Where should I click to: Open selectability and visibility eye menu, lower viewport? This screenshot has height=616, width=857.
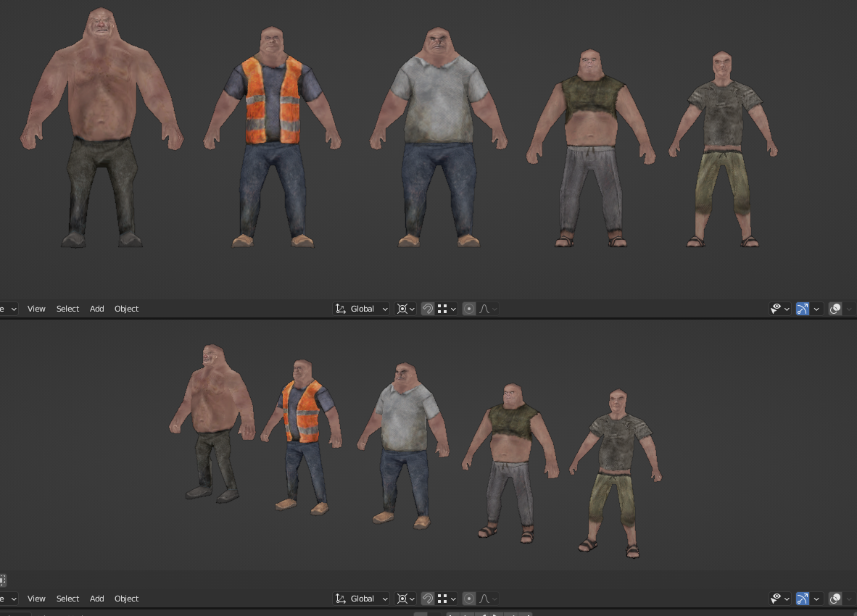(x=779, y=599)
